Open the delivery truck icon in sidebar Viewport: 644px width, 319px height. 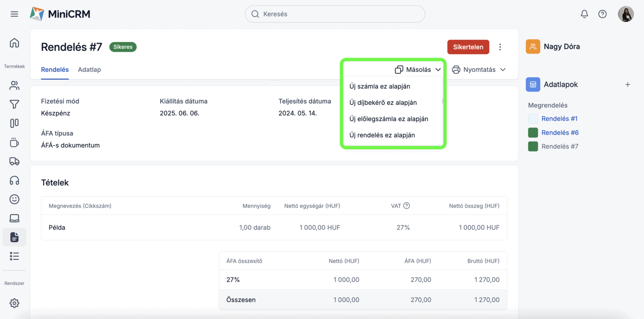(x=14, y=162)
